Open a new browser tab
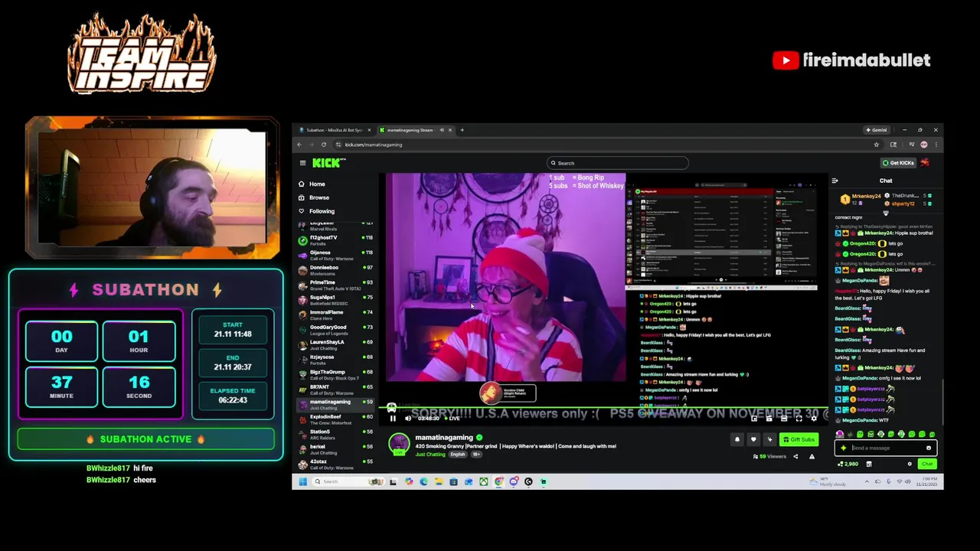Image resolution: width=980 pixels, height=551 pixels. pos(462,130)
